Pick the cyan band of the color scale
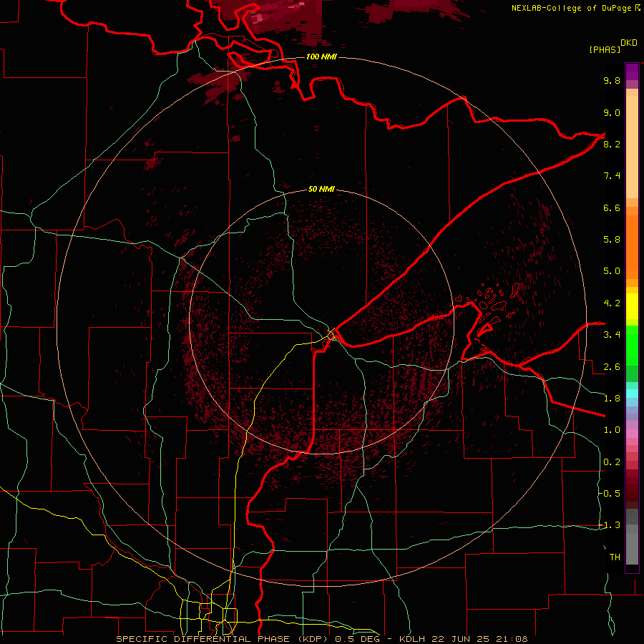The image size is (644, 644). click(632, 393)
